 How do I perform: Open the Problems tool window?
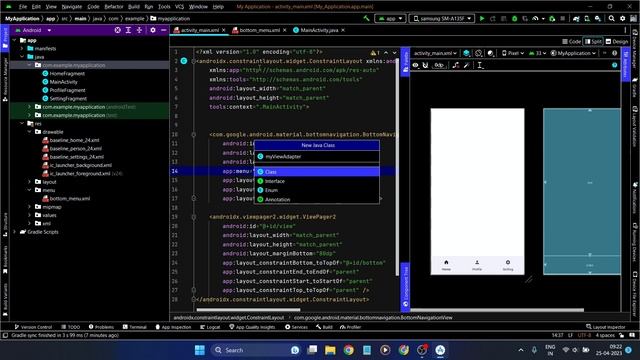[101, 327]
